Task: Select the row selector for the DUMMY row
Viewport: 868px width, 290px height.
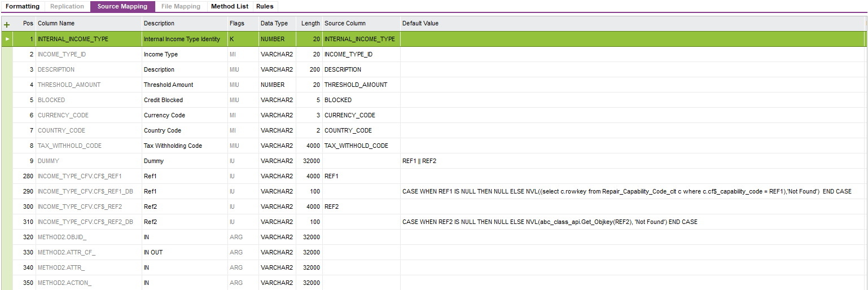Action: pos(7,161)
